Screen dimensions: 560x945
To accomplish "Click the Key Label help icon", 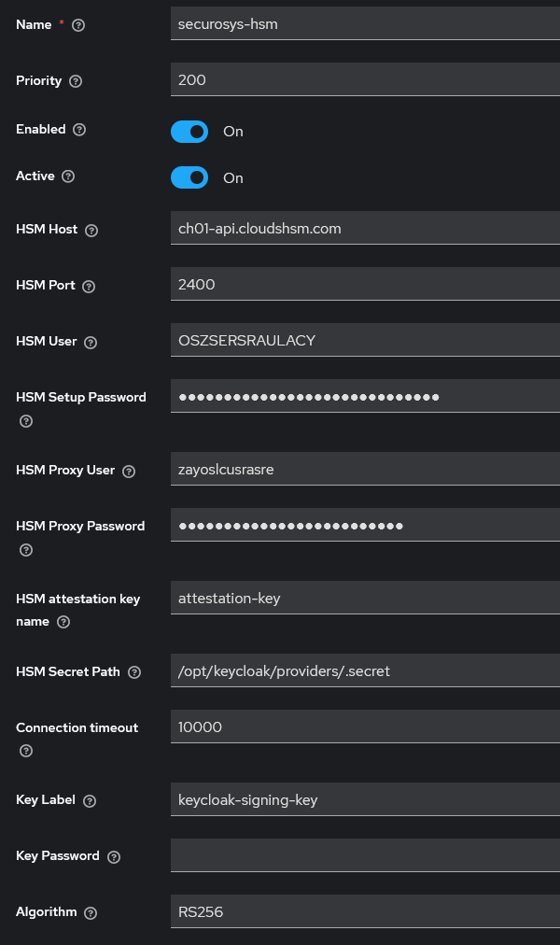I will click(x=88, y=800).
